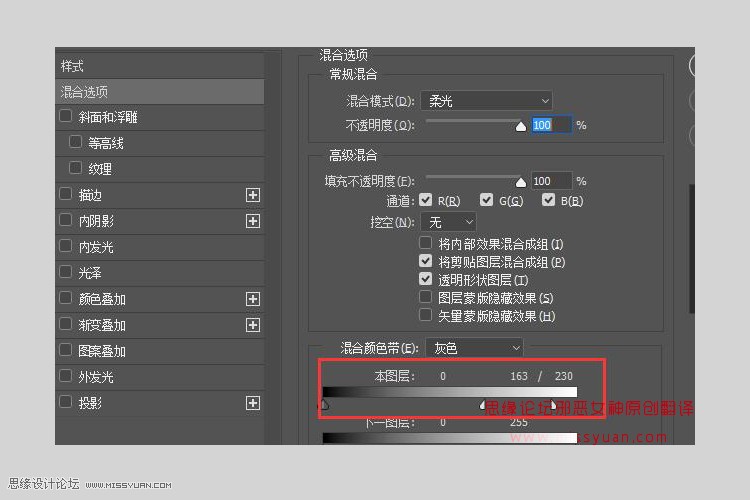Turn on the 外发光 checkbox

(x=66, y=376)
